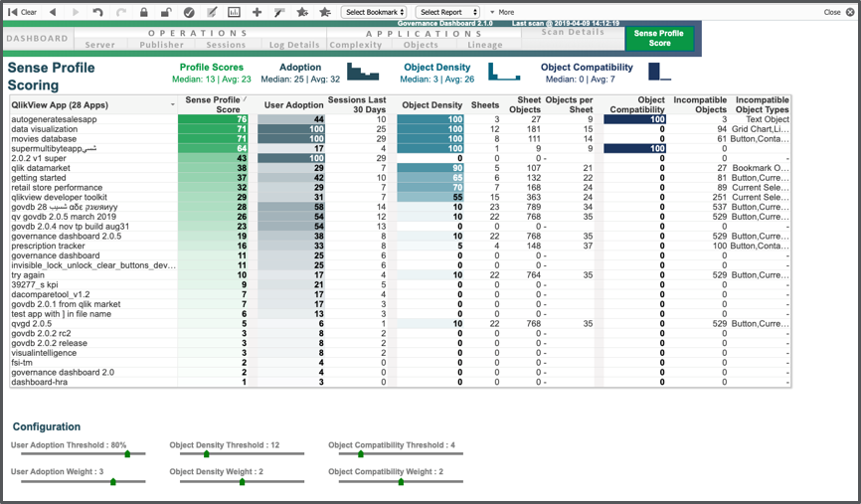Viewport: 861px width, 504px height.
Task: Sort by Sense Profile Score column header
Action: coord(213,104)
